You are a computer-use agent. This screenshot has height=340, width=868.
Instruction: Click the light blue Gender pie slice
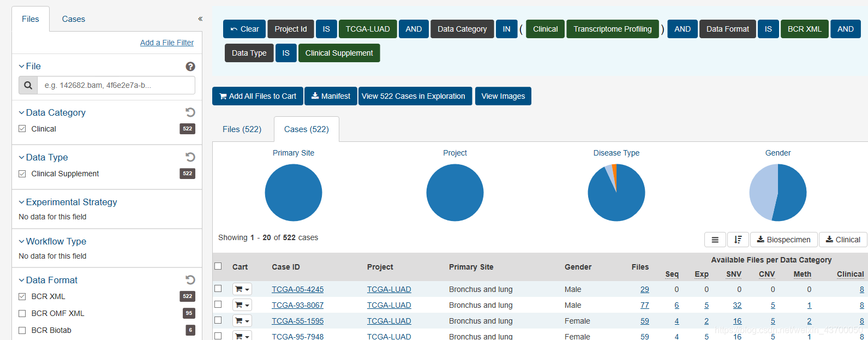click(x=763, y=191)
